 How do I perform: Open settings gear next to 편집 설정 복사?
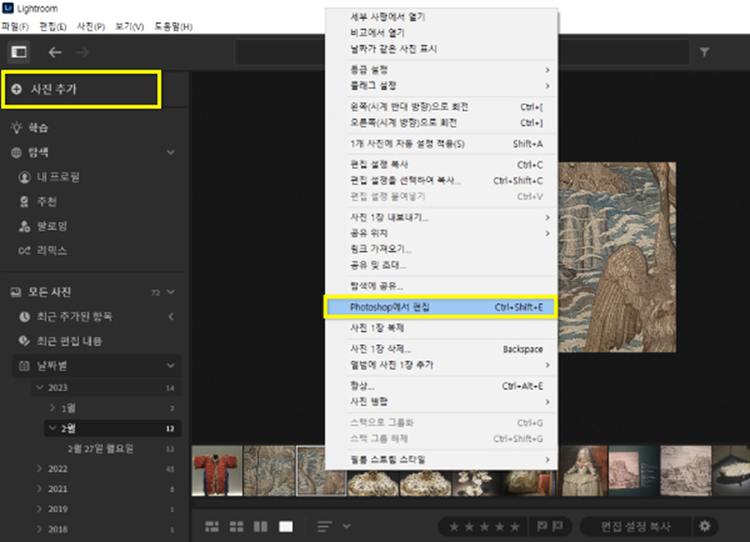706,526
